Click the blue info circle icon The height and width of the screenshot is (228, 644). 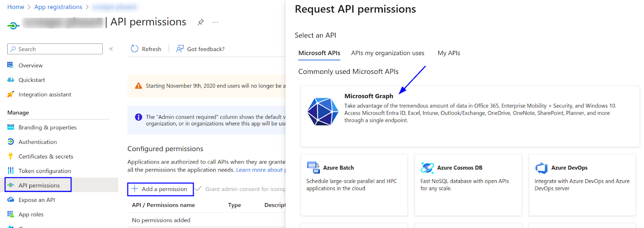(138, 117)
